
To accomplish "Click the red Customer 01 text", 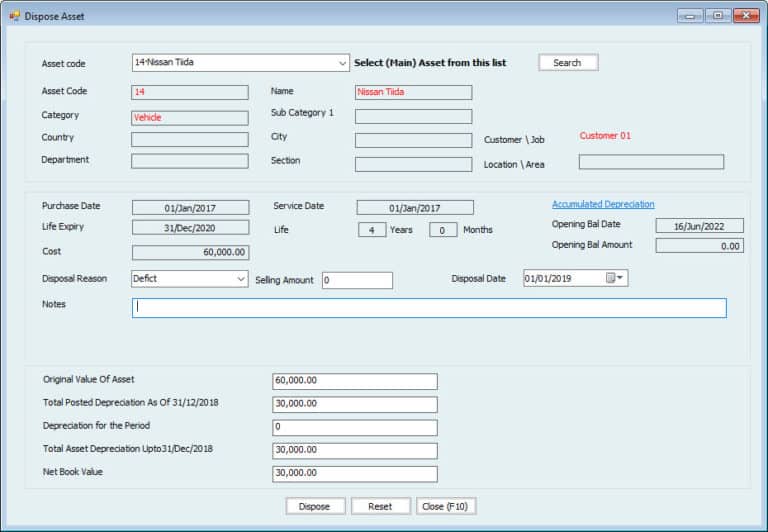I will click(x=605, y=136).
